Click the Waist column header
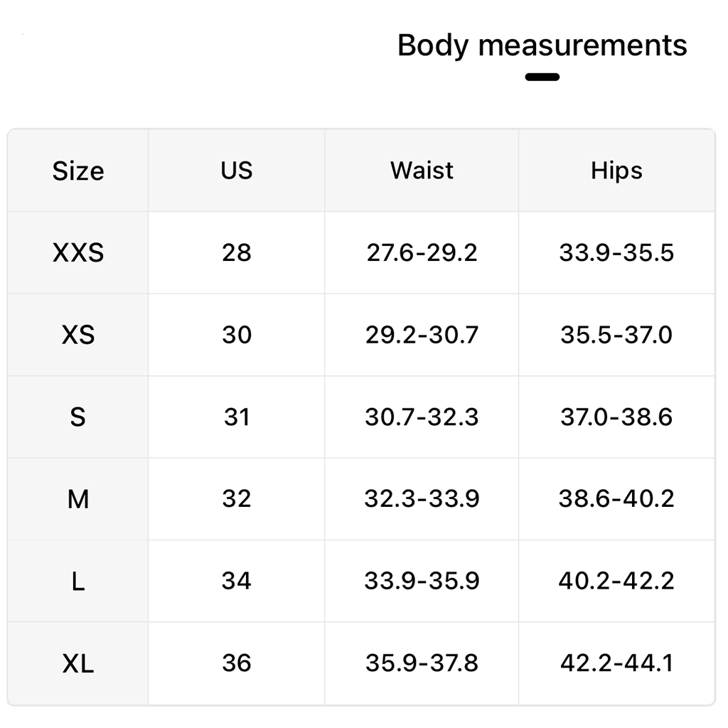The image size is (728, 728). point(422,171)
